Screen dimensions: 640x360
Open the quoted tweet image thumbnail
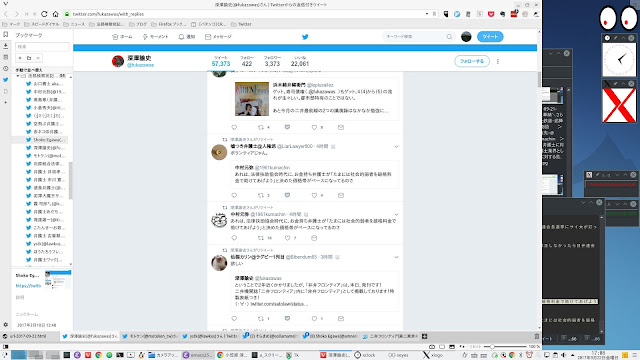click(x=252, y=99)
